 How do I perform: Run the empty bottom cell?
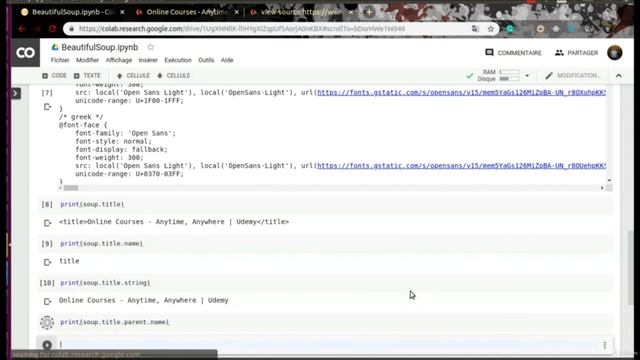(x=47, y=345)
